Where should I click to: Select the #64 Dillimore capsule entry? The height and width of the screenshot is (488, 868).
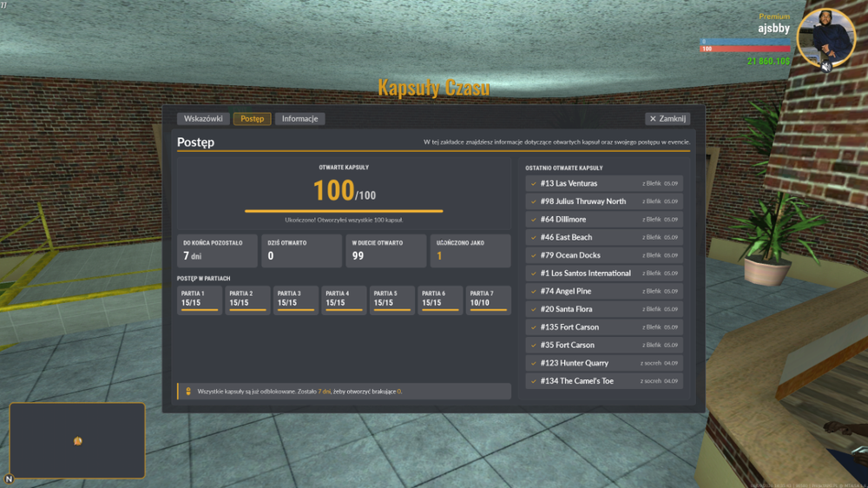604,220
